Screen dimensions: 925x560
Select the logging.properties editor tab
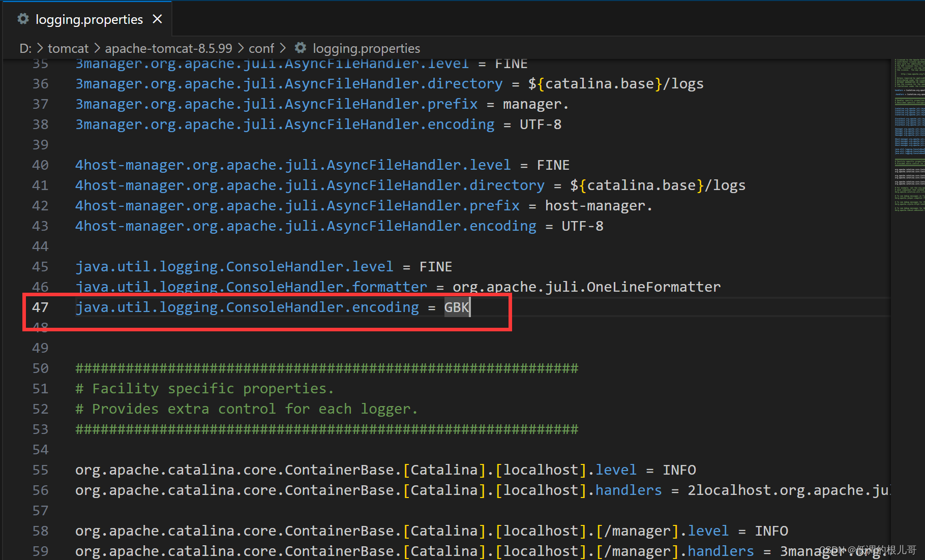tap(87, 19)
